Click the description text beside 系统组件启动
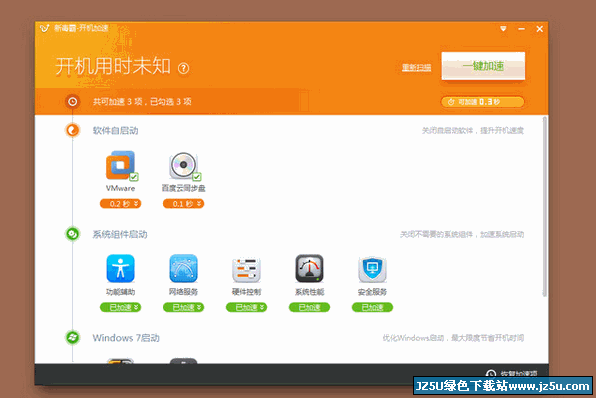This screenshot has height=398, width=596. 462,234
